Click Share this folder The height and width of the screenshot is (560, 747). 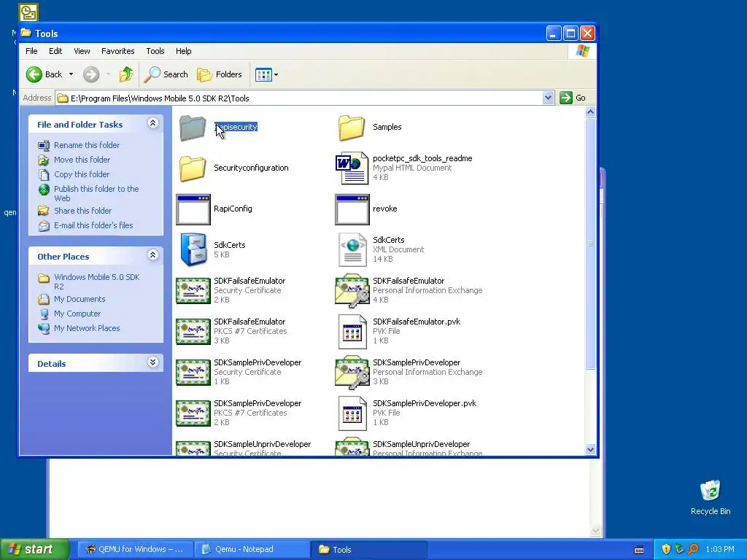(82, 211)
